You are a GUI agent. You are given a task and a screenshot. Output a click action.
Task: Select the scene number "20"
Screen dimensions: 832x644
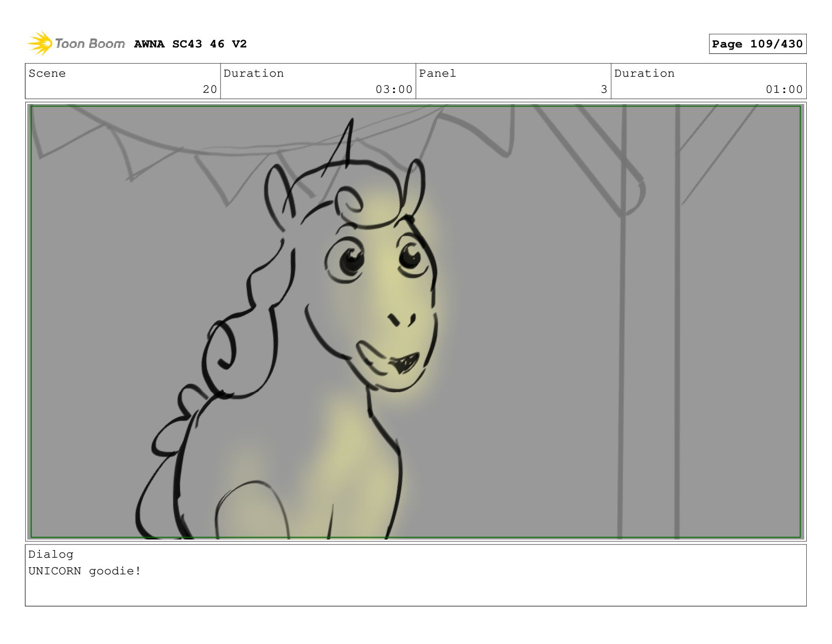[x=210, y=89]
